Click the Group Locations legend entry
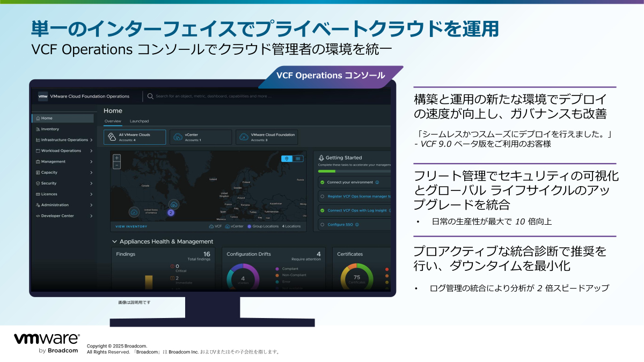The width and height of the screenshot is (644, 362). pyautogui.click(x=262, y=226)
